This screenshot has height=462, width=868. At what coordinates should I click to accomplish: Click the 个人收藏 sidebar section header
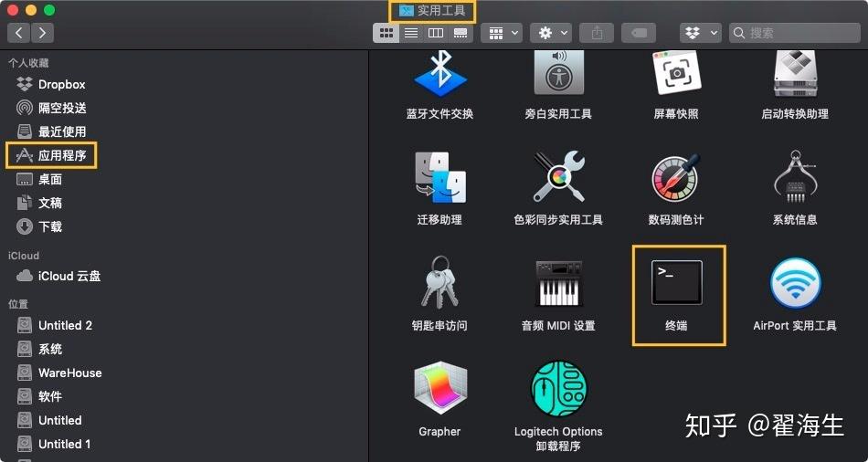tap(28, 63)
